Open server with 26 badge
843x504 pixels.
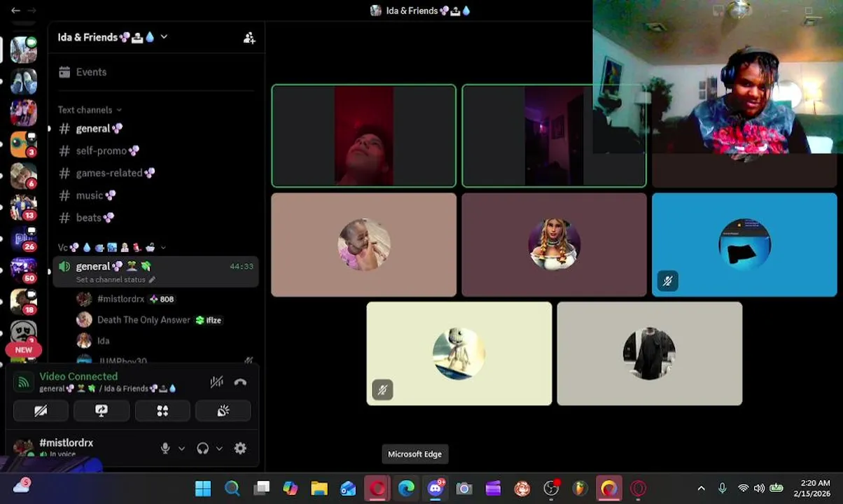pos(23,239)
